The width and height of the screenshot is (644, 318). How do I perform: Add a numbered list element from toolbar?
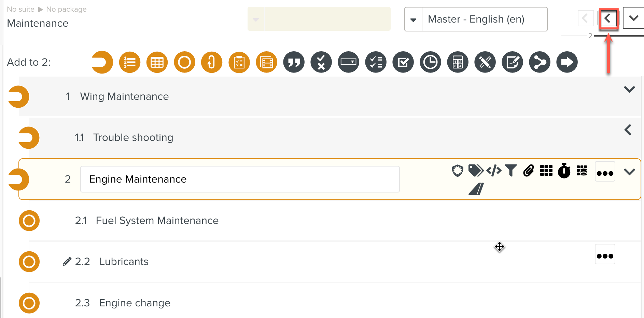pyautogui.click(x=129, y=62)
